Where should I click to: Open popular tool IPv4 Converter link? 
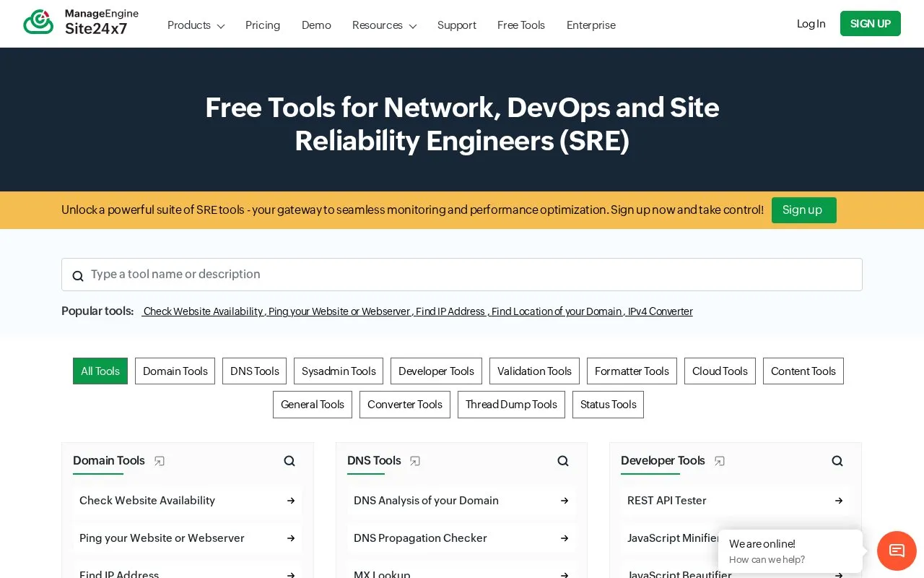tap(661, 311)
